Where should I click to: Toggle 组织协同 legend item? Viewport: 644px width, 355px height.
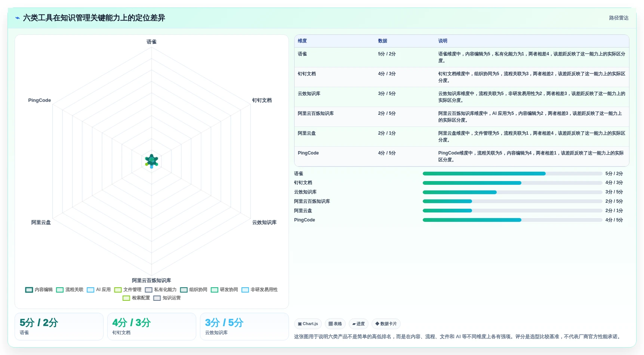pyautogui.click(x=194, y=290)
